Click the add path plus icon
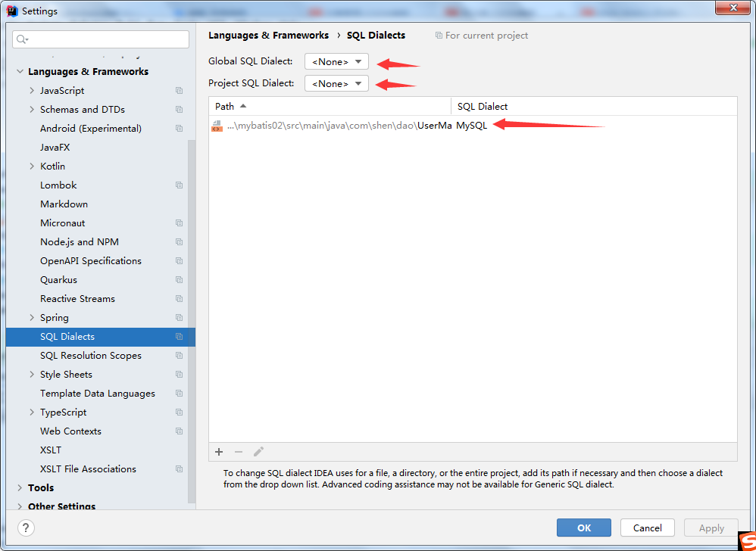 (219, 452)
